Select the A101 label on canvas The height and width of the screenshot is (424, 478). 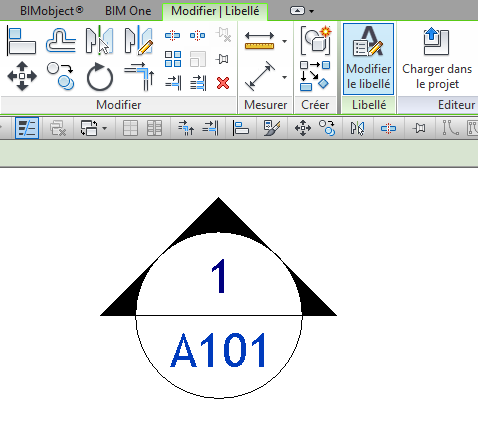pyautogui.click(x=219, y=350)
